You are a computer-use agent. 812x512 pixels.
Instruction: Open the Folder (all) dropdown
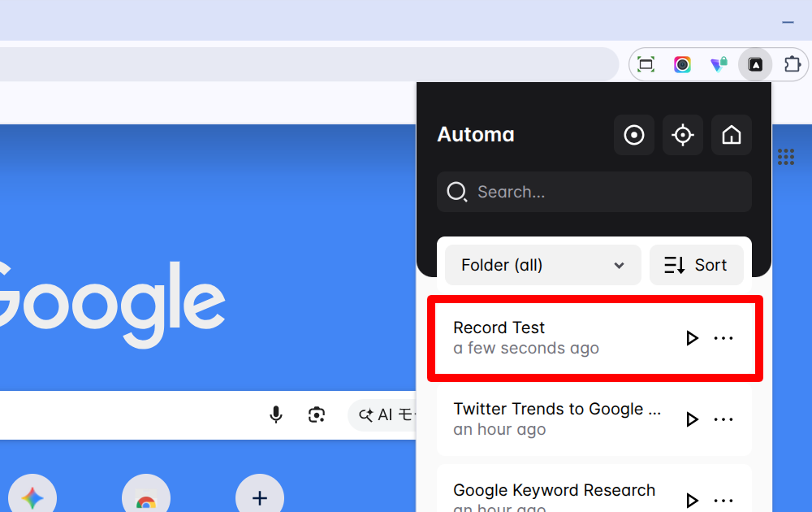pyautogui.click(x=542, y=265)
